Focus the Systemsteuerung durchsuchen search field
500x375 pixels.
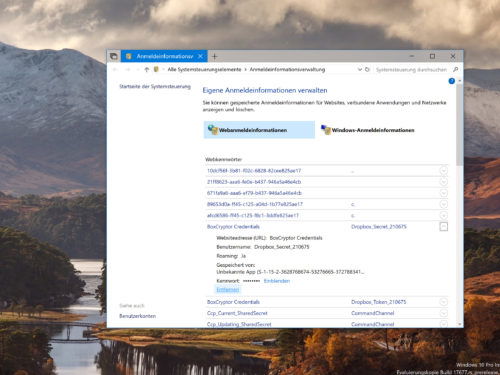click(x=411, y=69)
